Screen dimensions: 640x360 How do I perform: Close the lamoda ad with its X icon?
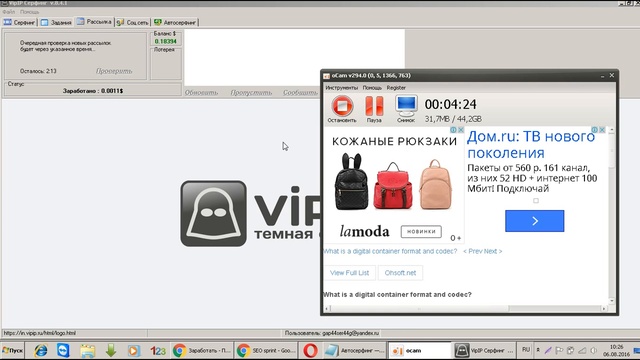point(461,130)
